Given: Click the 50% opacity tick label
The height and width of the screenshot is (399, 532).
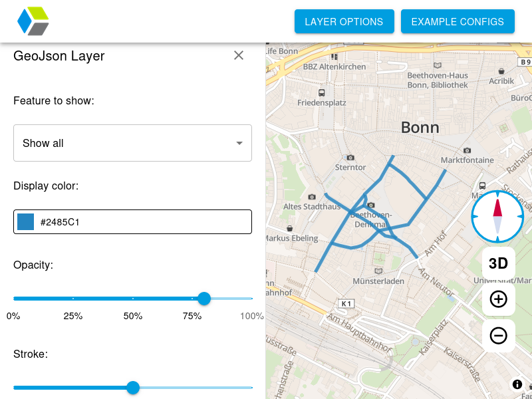Looking at the screenshot, I should click(132, 317).
